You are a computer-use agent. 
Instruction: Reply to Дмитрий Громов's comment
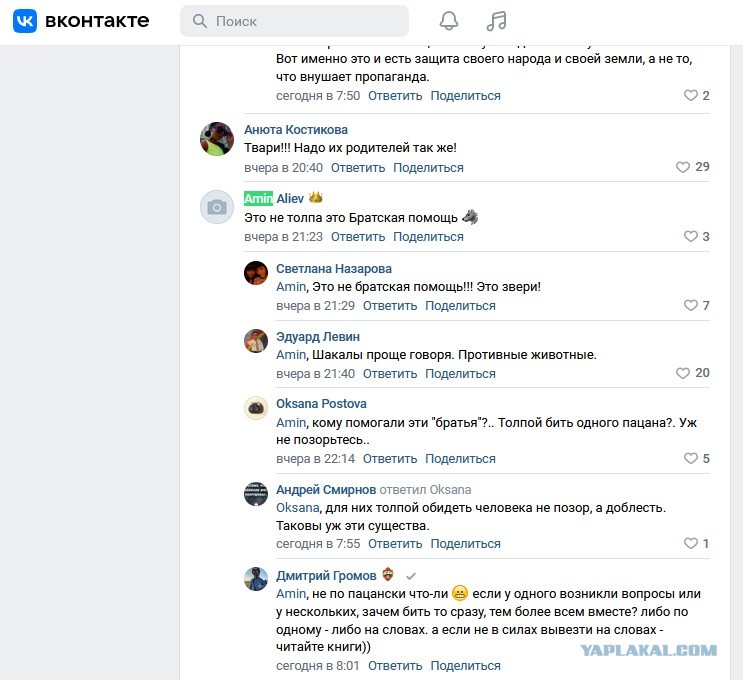click(x=395, y=666)
